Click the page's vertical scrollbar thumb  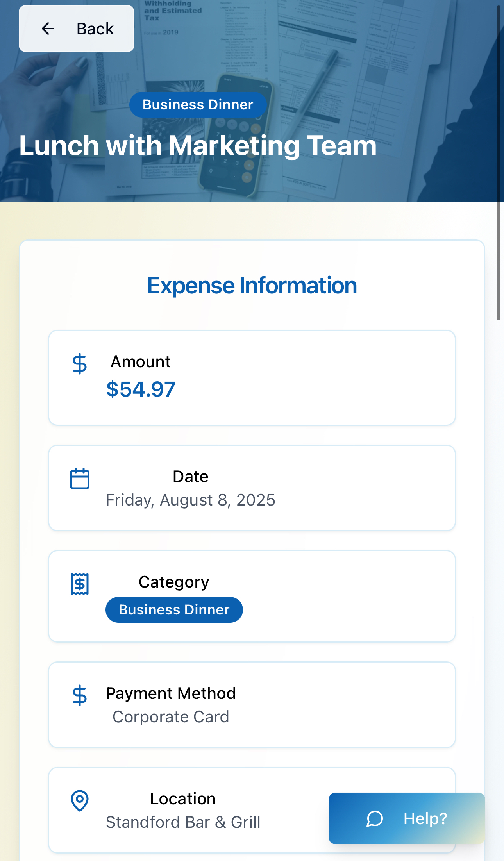[499, 164]
